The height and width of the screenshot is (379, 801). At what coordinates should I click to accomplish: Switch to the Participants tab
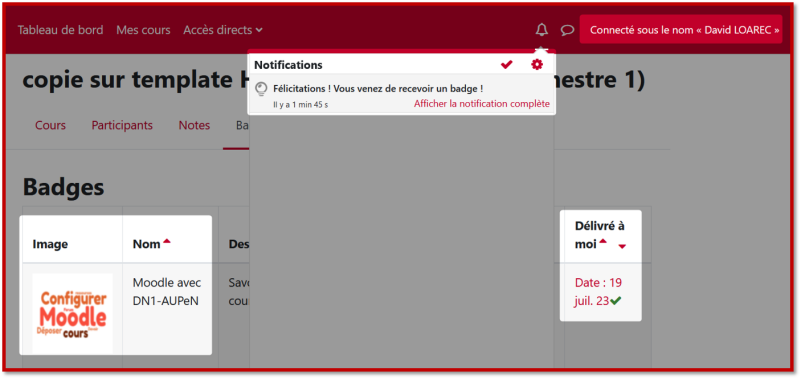tap(122, 125)
